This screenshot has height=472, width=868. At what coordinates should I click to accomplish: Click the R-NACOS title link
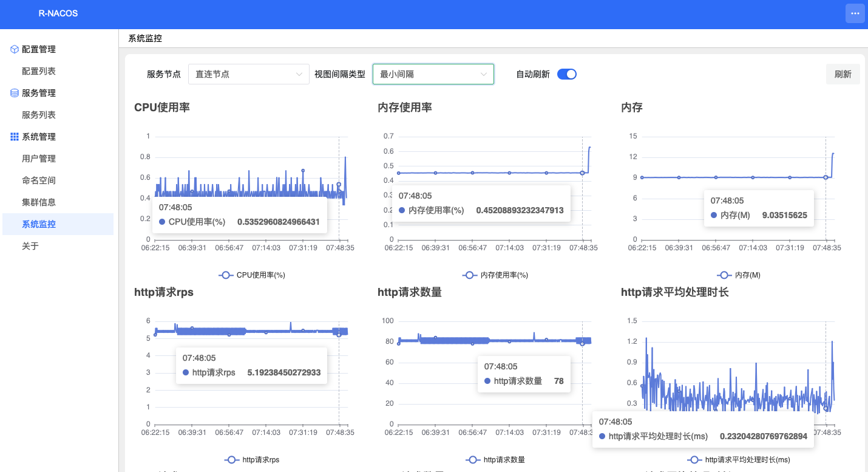tap(58, 13)
